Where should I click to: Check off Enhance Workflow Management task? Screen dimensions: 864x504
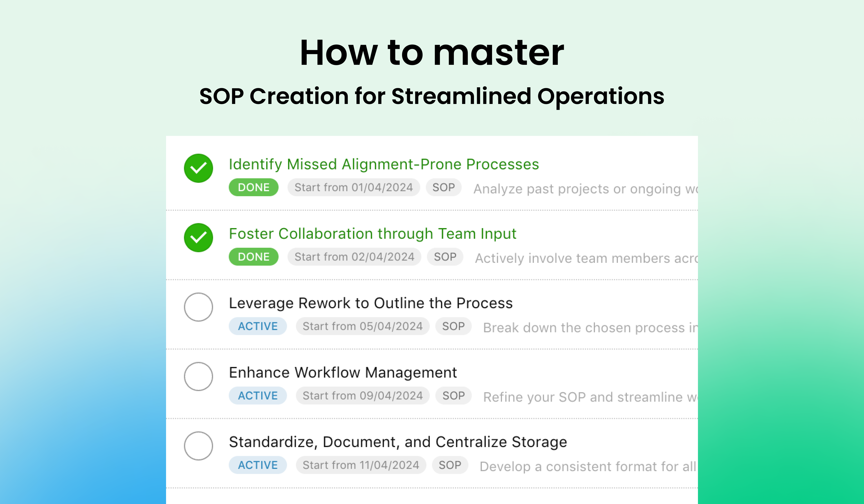198,376
